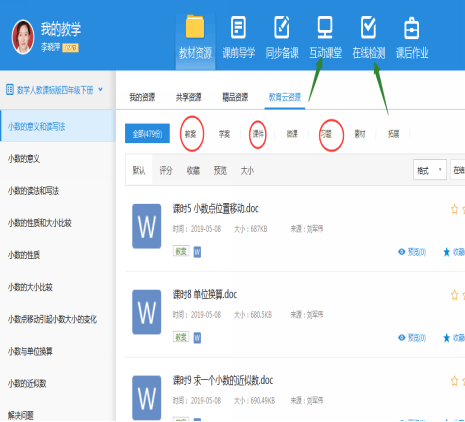Sort resources by 预览
Screen dimensions: 465x422
220,170
